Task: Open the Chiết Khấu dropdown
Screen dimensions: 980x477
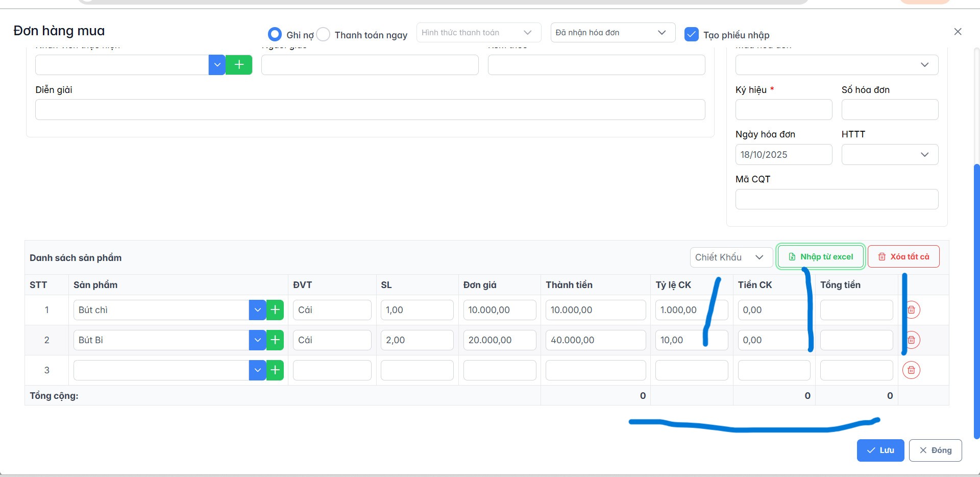Action: pos(731,257)
